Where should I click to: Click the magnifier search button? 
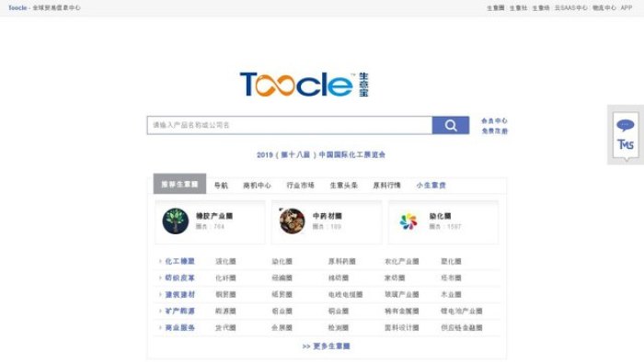coord(451,125)
